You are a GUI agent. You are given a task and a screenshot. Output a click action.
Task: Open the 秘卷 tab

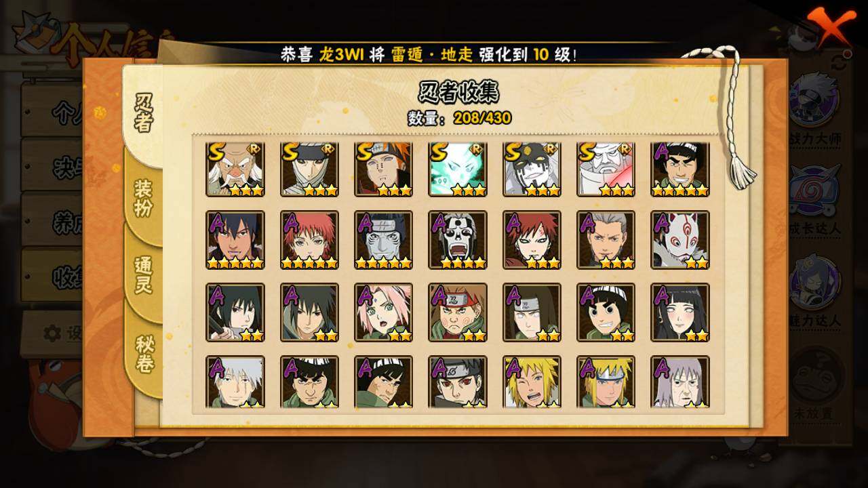coord(143,354)
